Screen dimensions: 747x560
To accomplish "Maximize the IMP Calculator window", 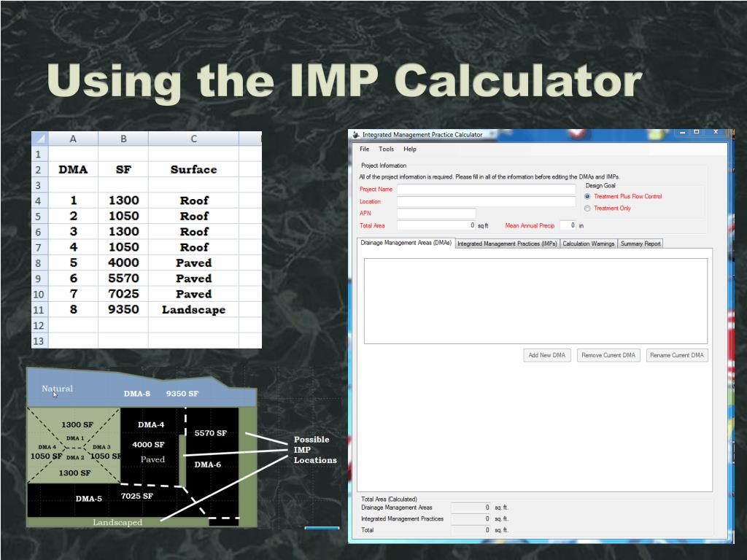I will tap(697, 132).
